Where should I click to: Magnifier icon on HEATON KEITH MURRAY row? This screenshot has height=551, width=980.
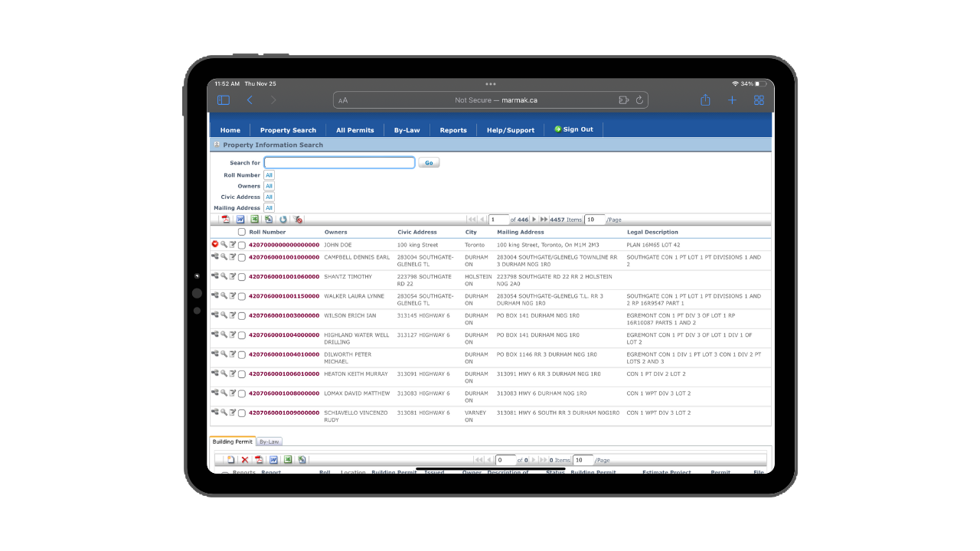point(224,373)
